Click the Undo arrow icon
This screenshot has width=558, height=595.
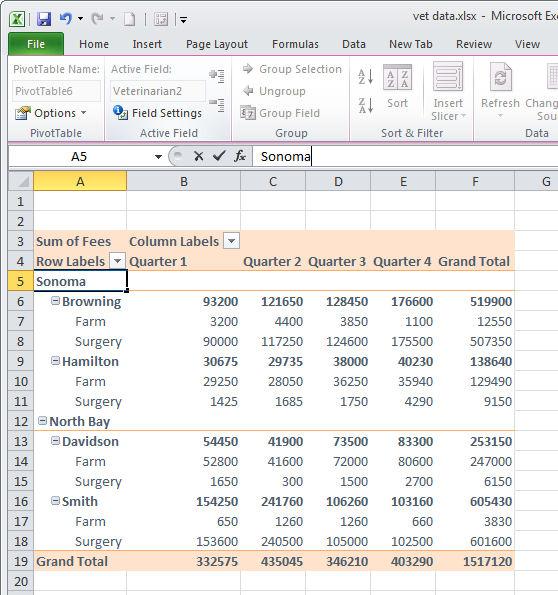coord(66,18)
